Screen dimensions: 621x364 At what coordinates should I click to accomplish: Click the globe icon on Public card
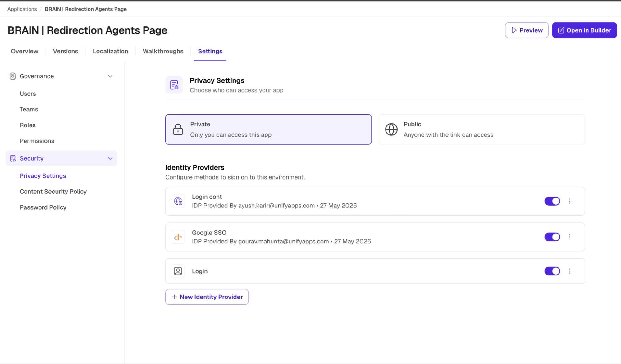point(391,130)
